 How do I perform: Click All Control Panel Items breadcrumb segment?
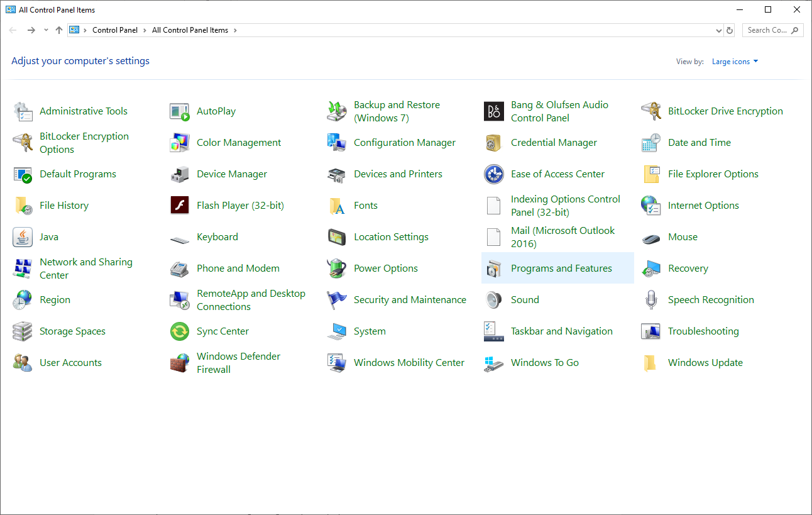pos(190,30)
